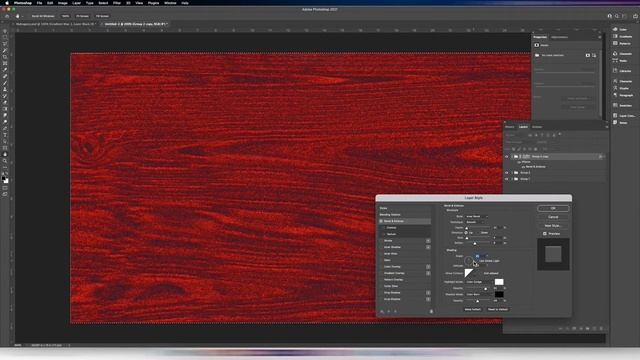Click the Reset to Default button
The image size is (640, 360).
click(498, 309)
